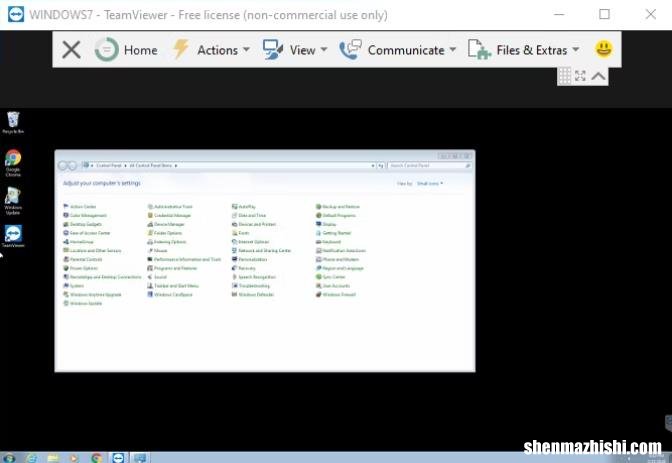Open HomeGroup settings
This screenshot has width=672, height=463.
point(78,242)
